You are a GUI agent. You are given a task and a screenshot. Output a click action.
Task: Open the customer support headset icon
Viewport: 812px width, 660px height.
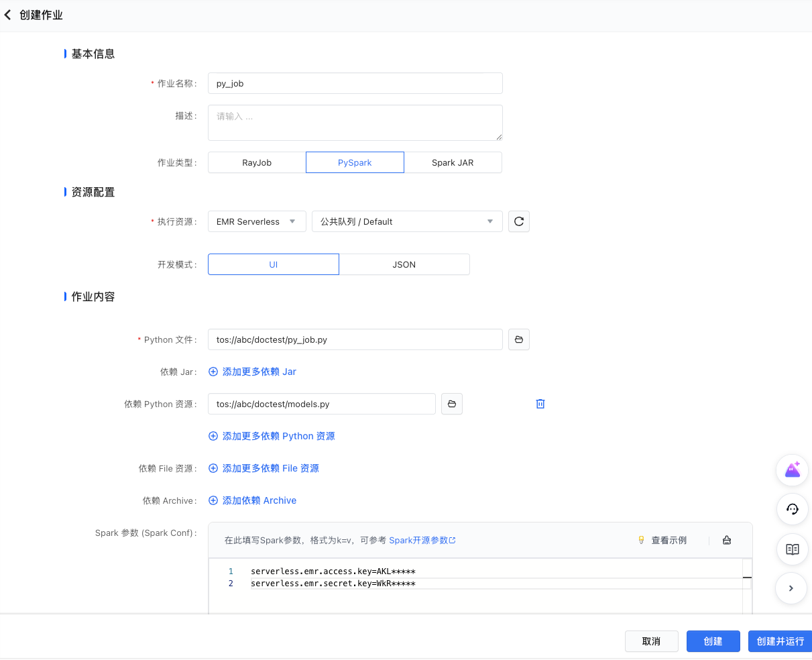tap(793, 509)
